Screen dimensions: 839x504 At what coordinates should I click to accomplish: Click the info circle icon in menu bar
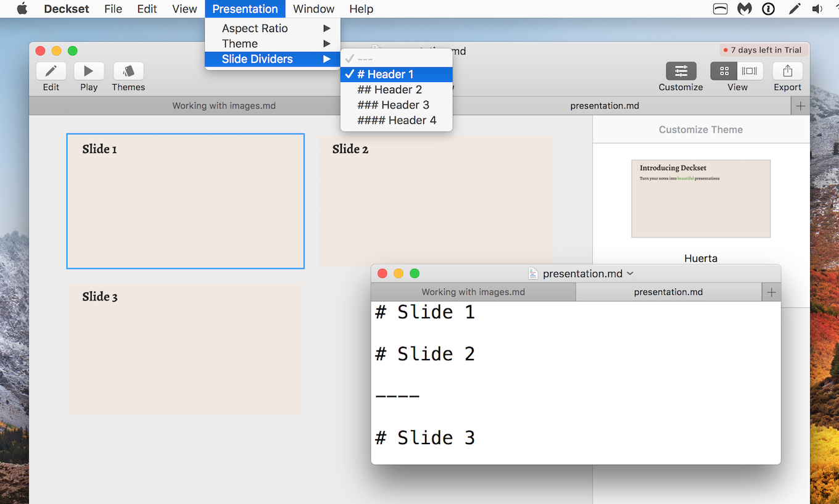tap(769, 9)
